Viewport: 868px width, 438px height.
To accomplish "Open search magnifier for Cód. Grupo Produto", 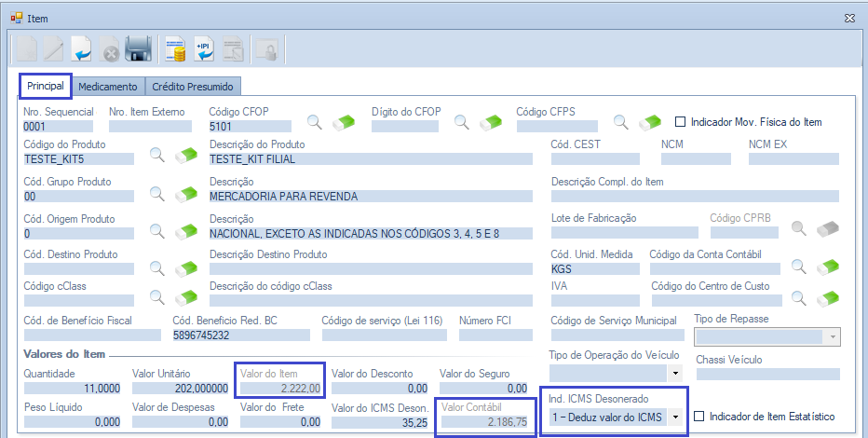I will pos(157,194).
